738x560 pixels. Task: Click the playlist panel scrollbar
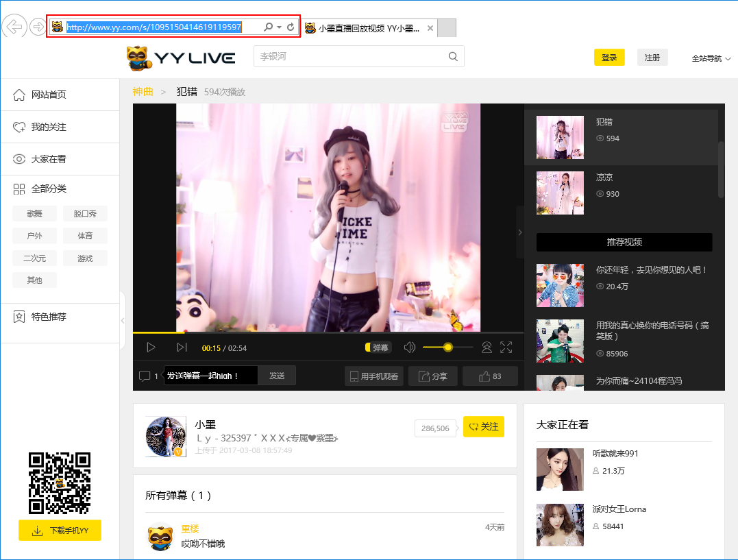coord(721,169)
